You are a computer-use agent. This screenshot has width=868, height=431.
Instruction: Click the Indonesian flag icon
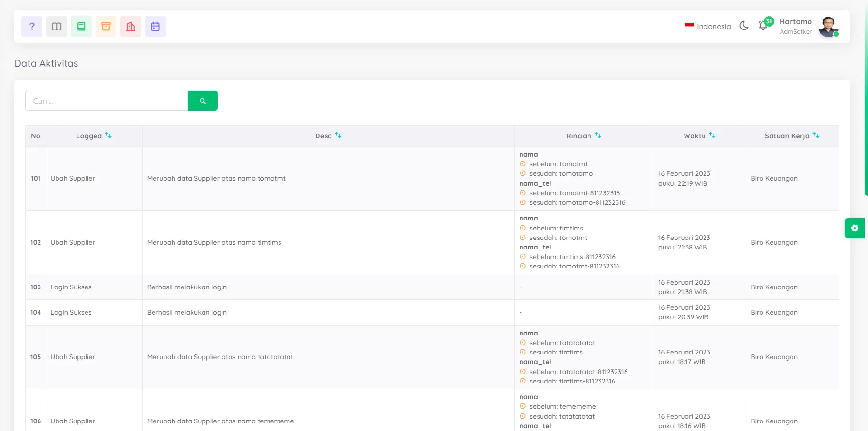coord(689,26)
